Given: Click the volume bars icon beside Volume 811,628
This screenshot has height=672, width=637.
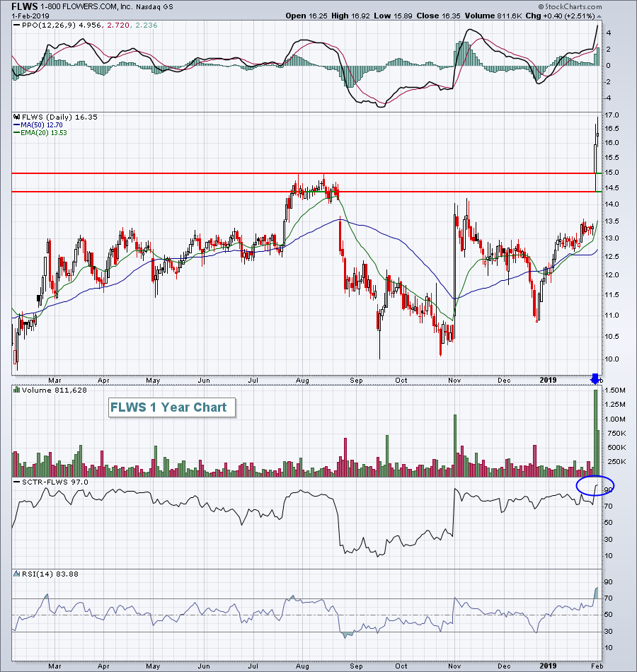Looking at the screenshot, I should (x=17, y=390).
